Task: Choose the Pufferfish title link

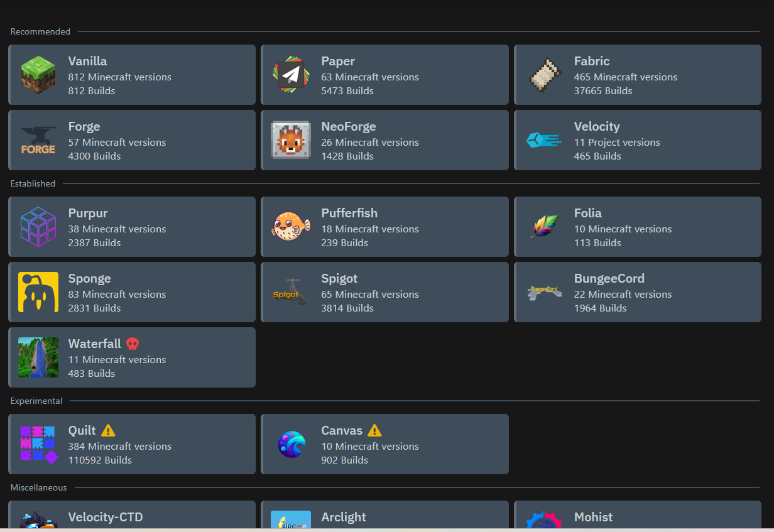Action: coord(349,213)
